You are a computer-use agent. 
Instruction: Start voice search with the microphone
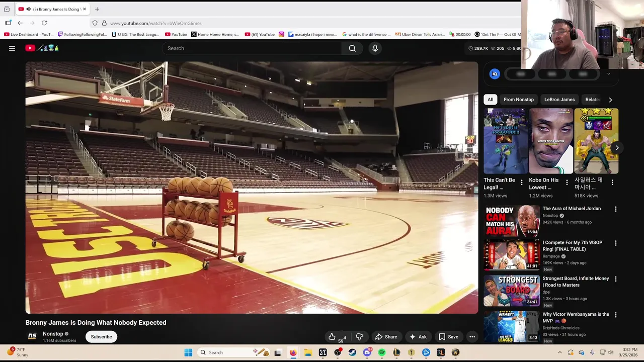point(375,48)
